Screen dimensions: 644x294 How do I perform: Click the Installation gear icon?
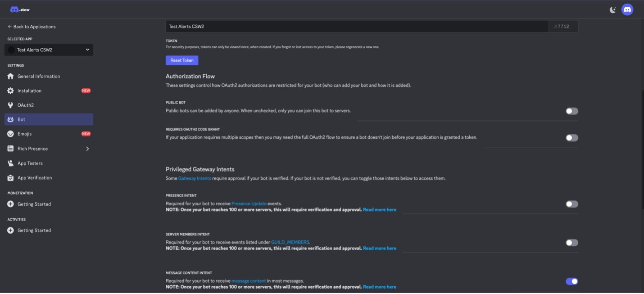[10, 91]
